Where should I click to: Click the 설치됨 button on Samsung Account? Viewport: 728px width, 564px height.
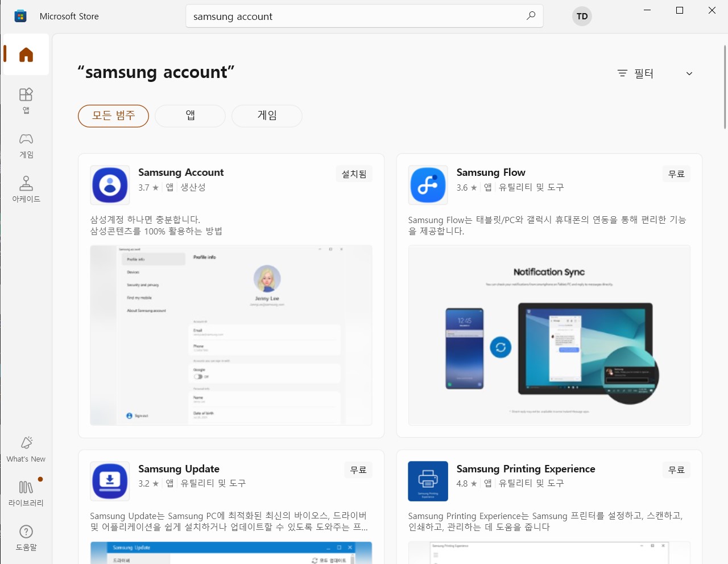354,174
